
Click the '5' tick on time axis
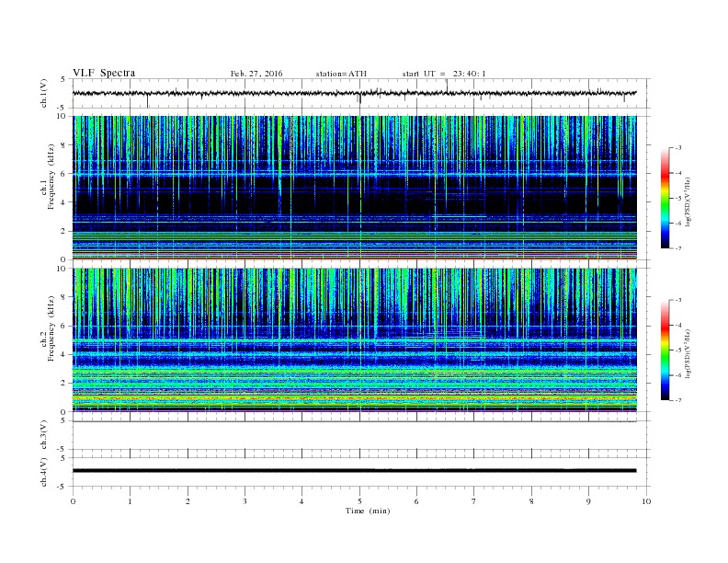(359, 501)
